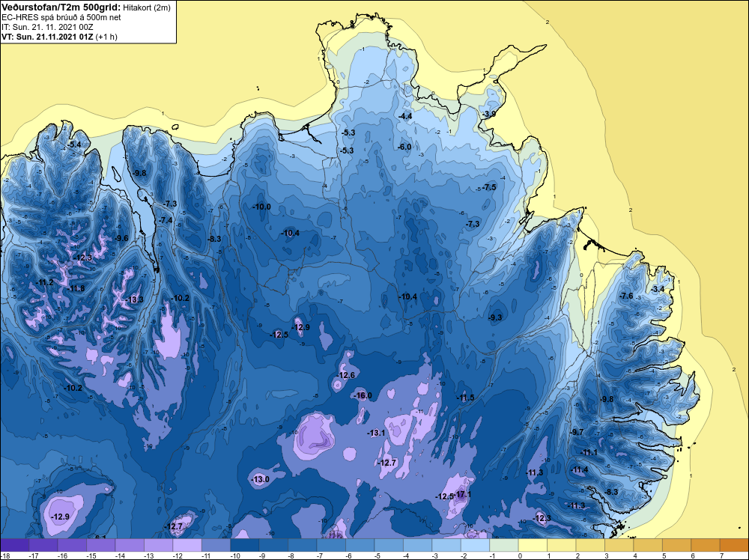The width and height of the screenshot is (749, 560).
Task: Click the pale yellow swatch between 0 and 1
Action: (533, 545)
